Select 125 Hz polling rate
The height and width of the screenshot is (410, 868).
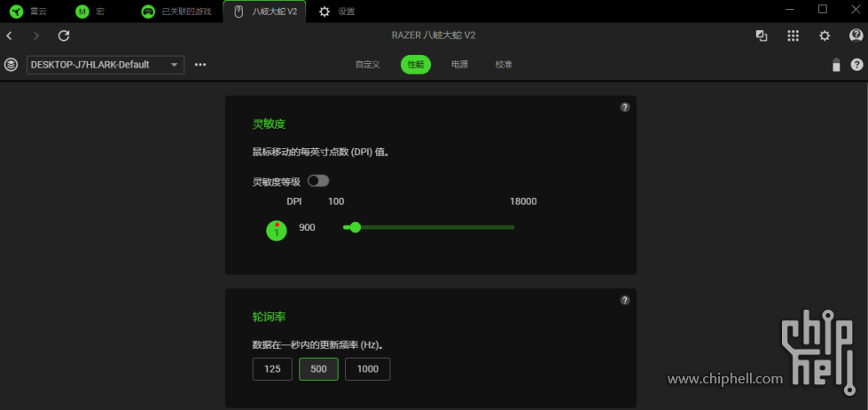pos(271,369)
